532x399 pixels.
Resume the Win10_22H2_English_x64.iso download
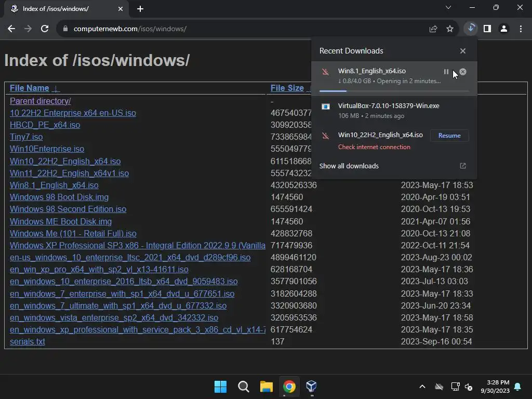point(449,136)
